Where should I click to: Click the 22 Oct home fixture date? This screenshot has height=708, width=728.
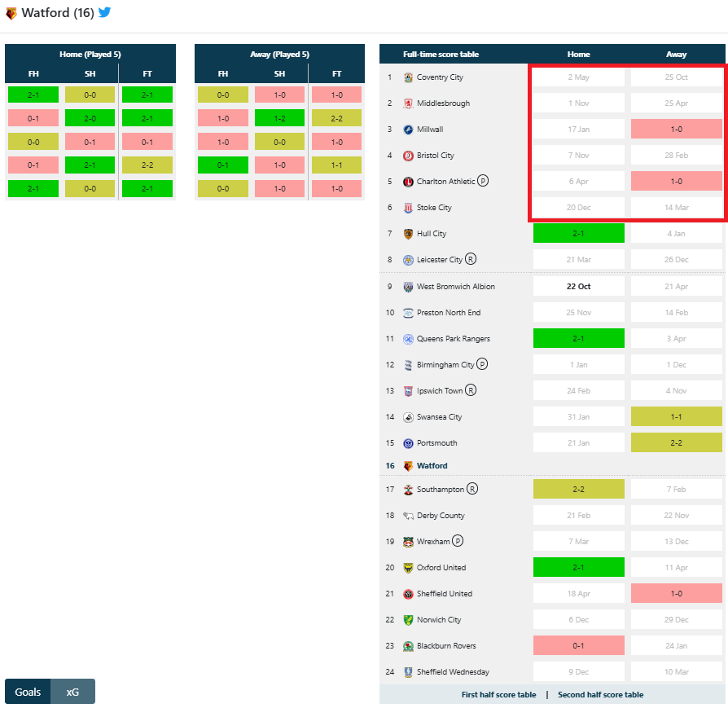point(578,287)
